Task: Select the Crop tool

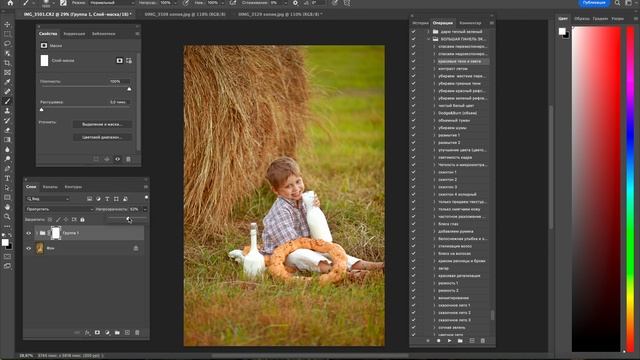Action: coord(7,63)
